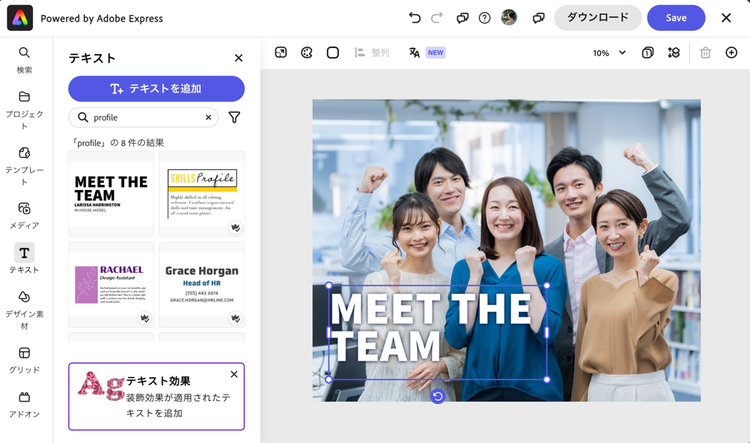Image resolution: width=750 pixels, height=443 pixels.
Task: Click the background color square icon
Action: [x=332, y=53]
